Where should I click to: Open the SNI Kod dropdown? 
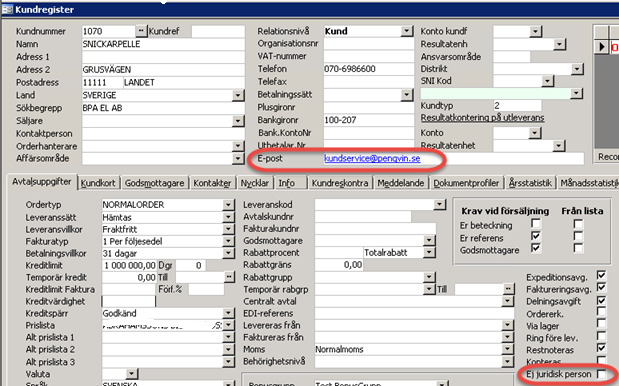(547, 81)
